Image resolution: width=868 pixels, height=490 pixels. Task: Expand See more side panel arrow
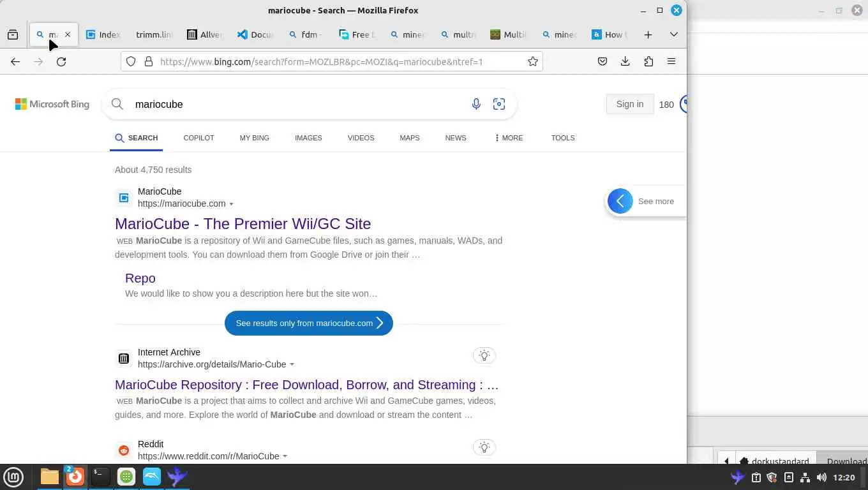click(x=620, y=201)
